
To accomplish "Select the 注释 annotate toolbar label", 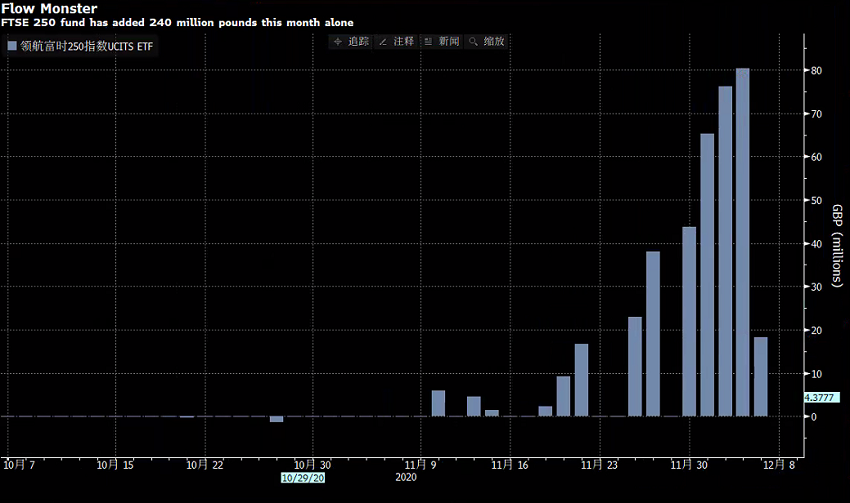I will (x=404, y=42).
